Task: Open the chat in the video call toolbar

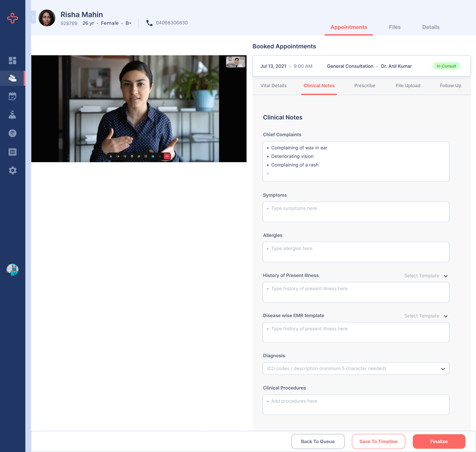Action: [125, 156]
